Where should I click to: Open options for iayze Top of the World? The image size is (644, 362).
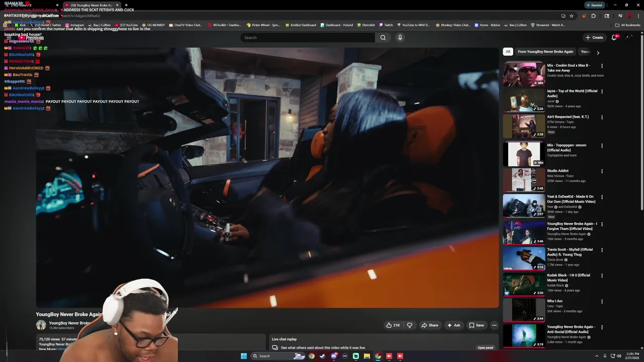602,92
